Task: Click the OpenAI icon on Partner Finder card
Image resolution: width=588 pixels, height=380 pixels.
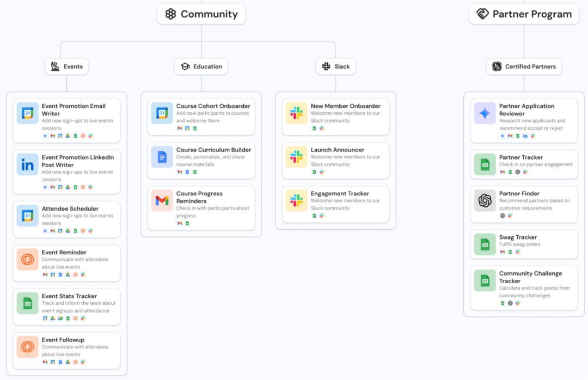Action: pyautogui.click(x=485, y=200)
